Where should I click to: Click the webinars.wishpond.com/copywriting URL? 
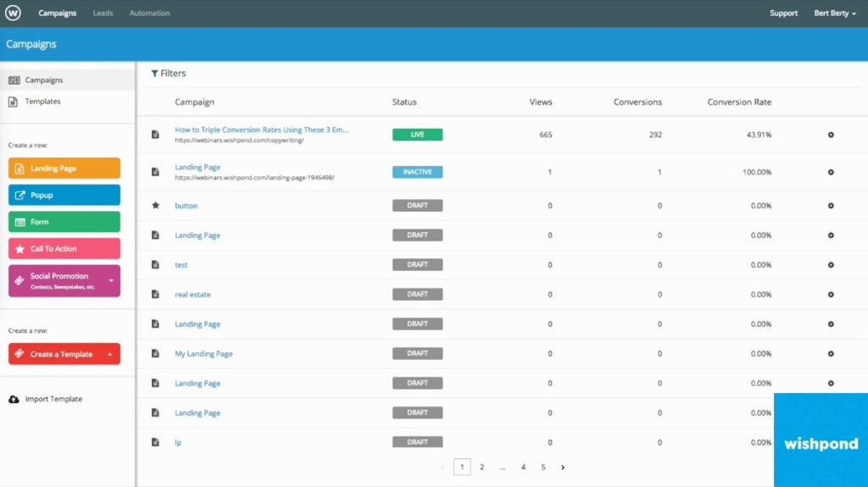tap(239, 141)
